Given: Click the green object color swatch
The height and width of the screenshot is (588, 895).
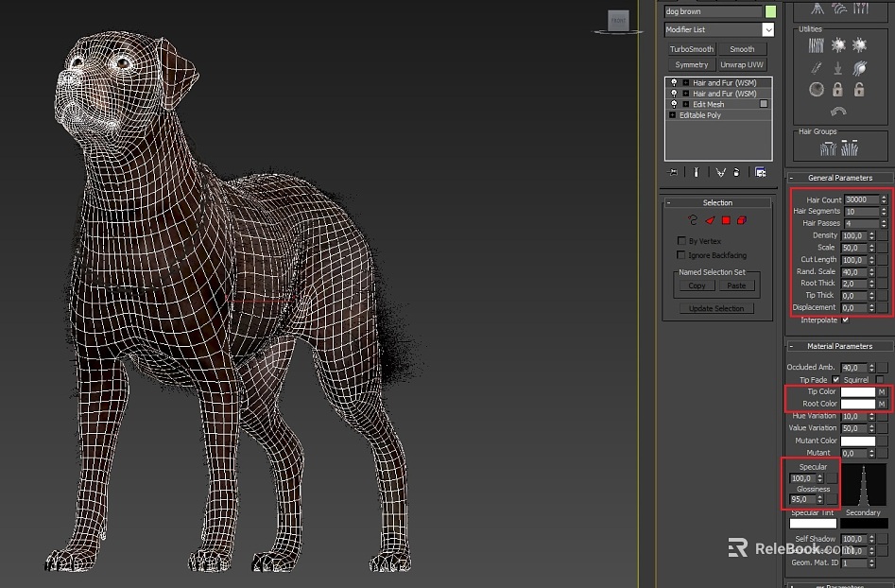Looking at the screenshot, I should [x=770, y=11].
